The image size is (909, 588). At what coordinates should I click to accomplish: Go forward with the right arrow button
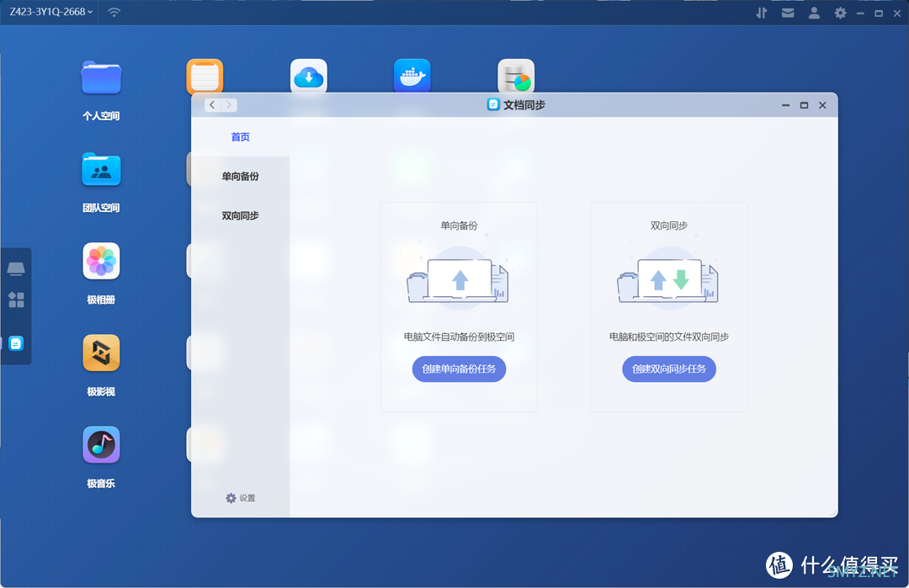tap(229, 105)
